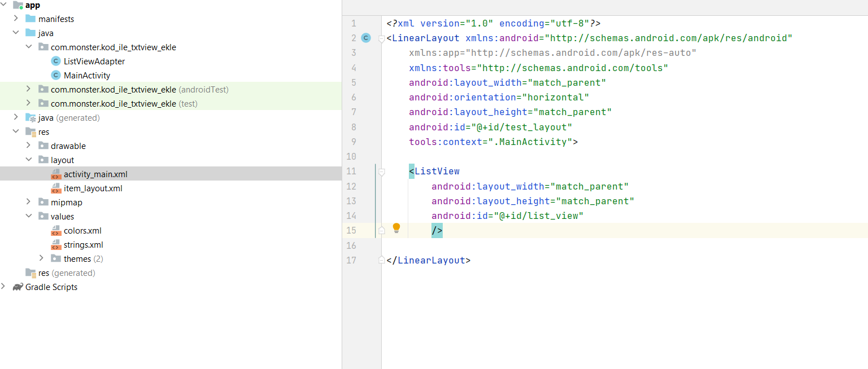Collapse the app module node
The width and height of the screenshot is (868, 369).
[x=4, y=5]
